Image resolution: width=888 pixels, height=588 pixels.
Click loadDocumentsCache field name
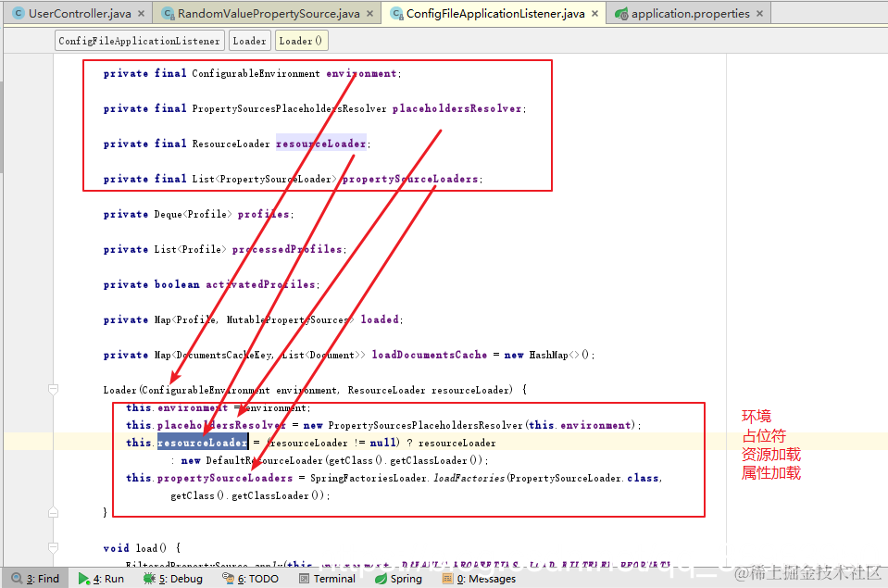point(430,355)
